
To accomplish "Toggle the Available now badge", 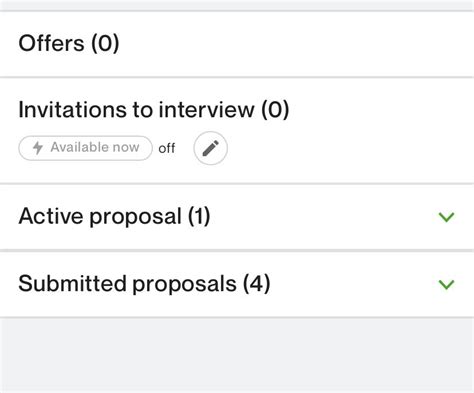I will coord(85,148).
